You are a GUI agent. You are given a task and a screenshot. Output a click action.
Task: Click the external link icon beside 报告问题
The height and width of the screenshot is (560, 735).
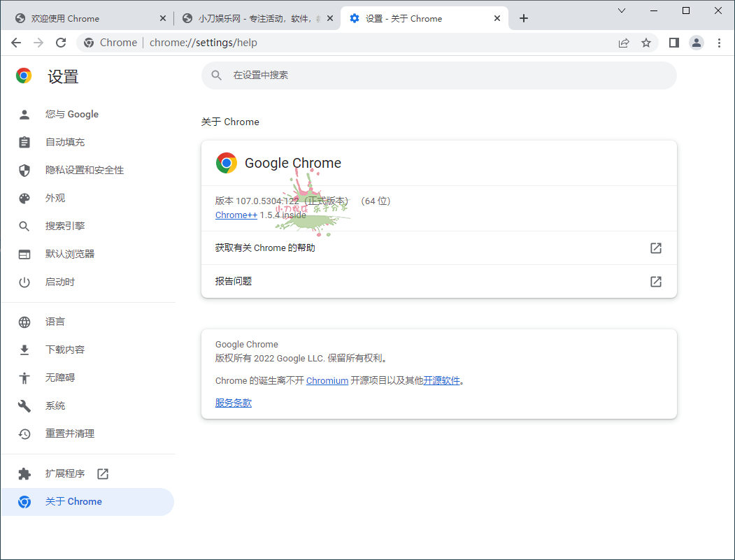tap(655, 281)
